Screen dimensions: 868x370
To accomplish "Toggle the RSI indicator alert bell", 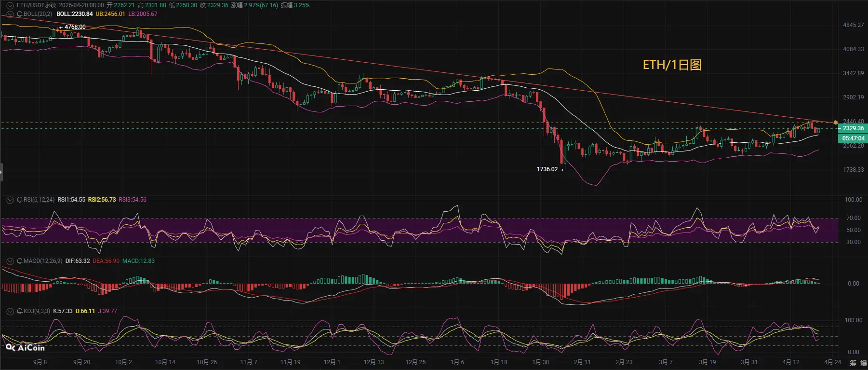I will pos(20,200).
